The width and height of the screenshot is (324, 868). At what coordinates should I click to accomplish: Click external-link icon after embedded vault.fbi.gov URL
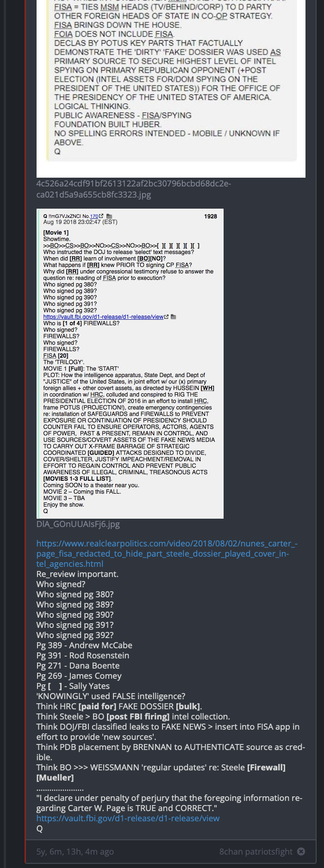pyautogui.click(x=166, y=317)
